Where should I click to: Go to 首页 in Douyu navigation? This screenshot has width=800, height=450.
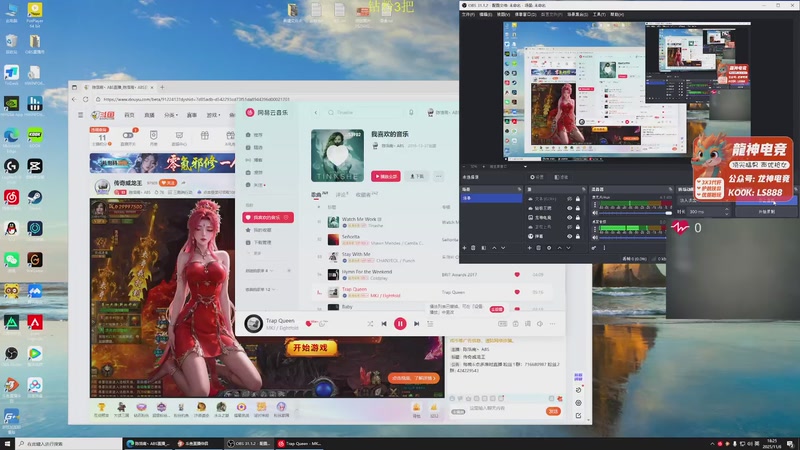130,115
